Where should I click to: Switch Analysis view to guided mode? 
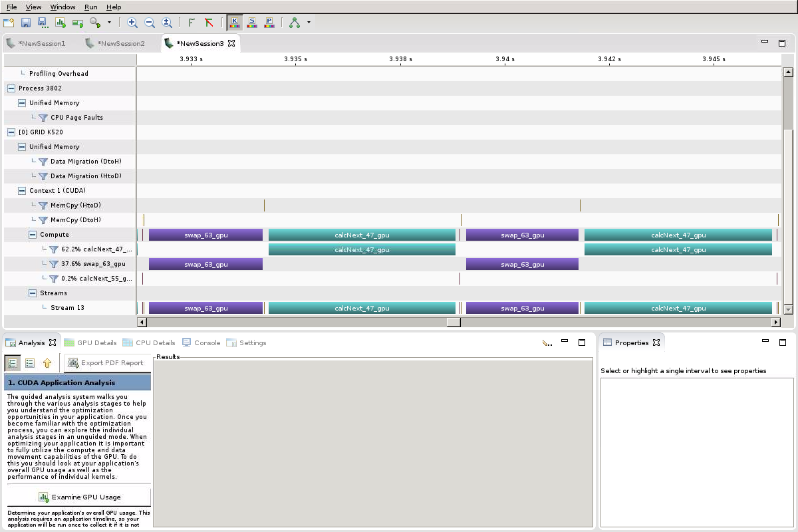click(13, 363)
